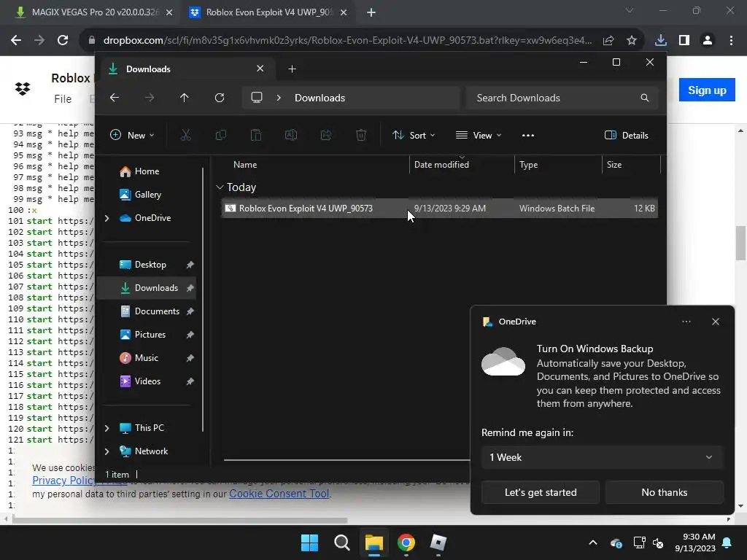Open the Privacy Policy link

[64, 481]
